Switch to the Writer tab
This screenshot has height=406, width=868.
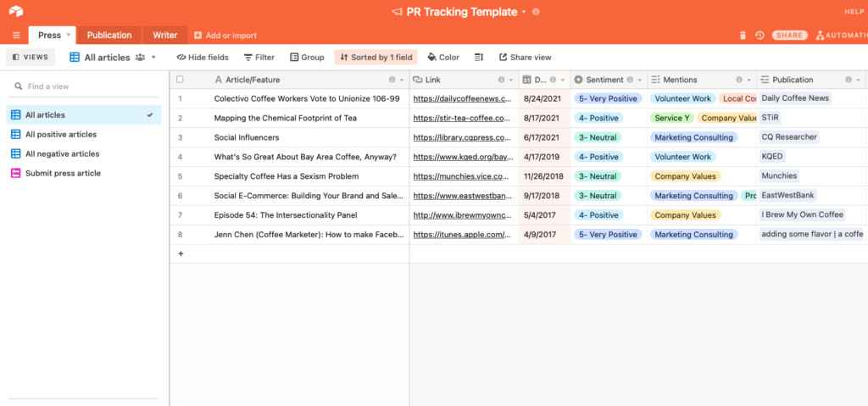click(165, 35)
